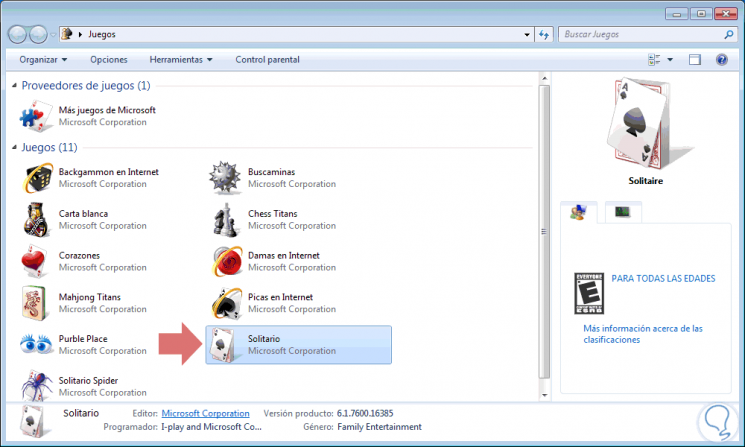This screenshot has height=447, width=745.
Task: Click the Family Entertainment genre value
Action: [379, 427]
